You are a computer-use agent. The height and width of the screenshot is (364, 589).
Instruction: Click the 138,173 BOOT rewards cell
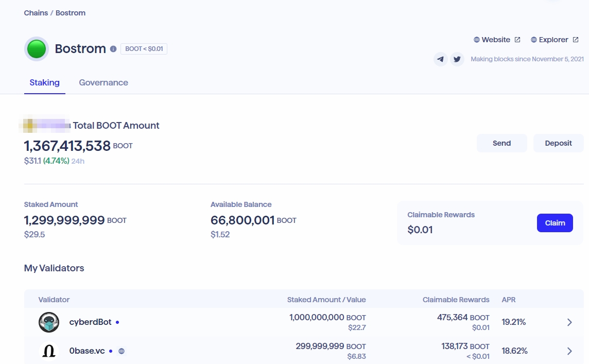point(465,346)
